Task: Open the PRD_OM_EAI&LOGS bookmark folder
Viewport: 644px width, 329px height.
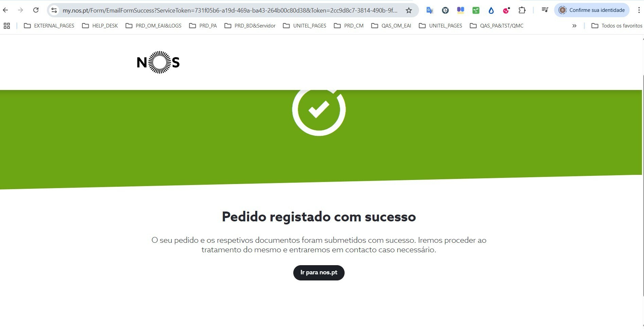Action: click(153, 26)
